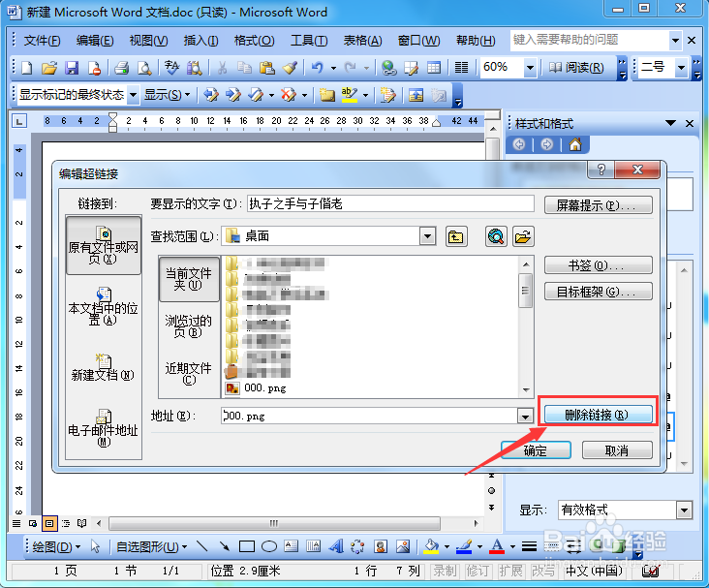This screenshot has height=588, width=709.
Task: Click the Text Box icon in drawing toolbar
Action: click(x=291, y=546)
